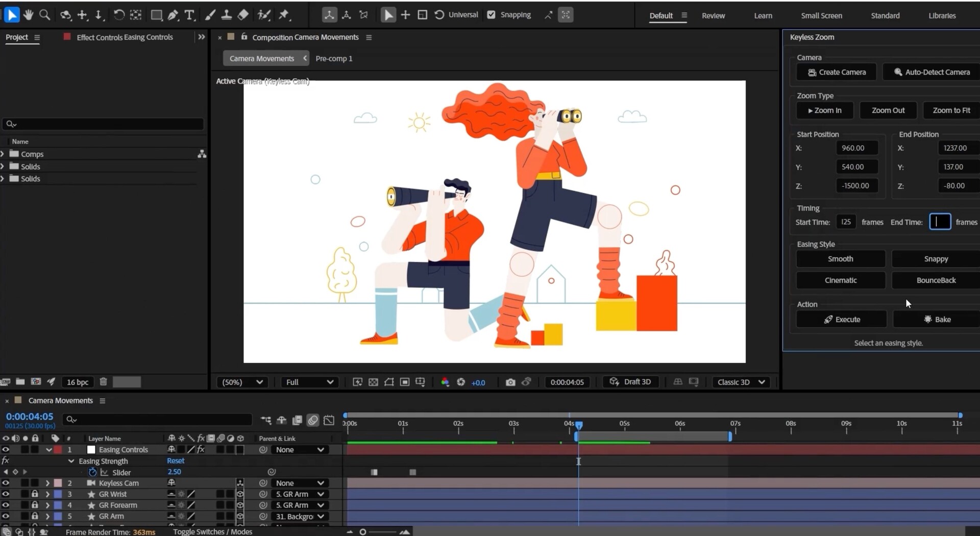This screenshot has width=980, height=536.
Task: Select the Puppet Pin tool
Action: pyautogui.click(x=284, y=15)
